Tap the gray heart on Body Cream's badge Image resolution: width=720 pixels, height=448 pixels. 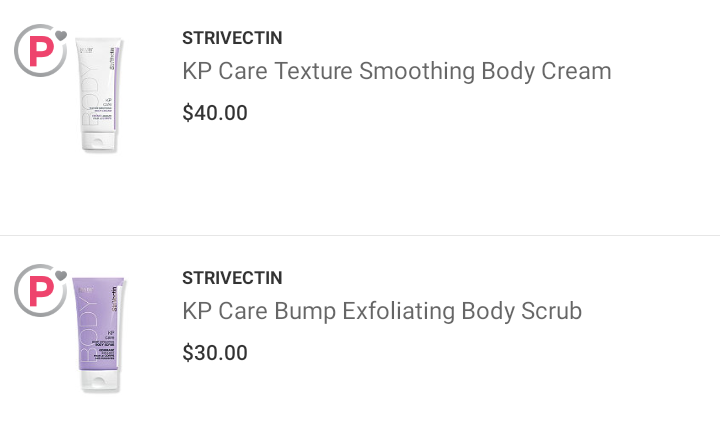[61, 36]
